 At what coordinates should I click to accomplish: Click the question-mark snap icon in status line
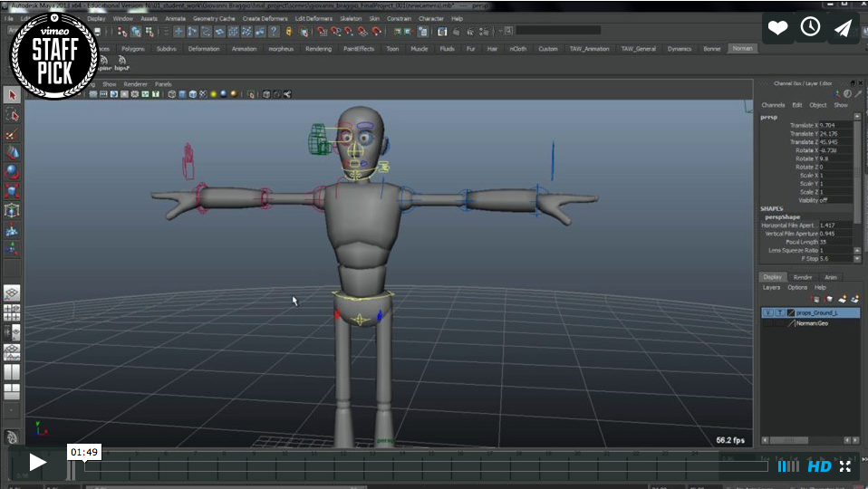(x=274, y=31)
